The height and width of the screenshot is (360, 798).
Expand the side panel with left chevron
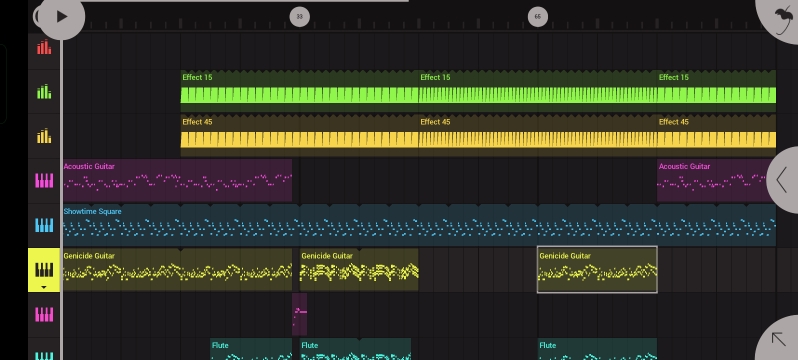(x=783, y=179)
